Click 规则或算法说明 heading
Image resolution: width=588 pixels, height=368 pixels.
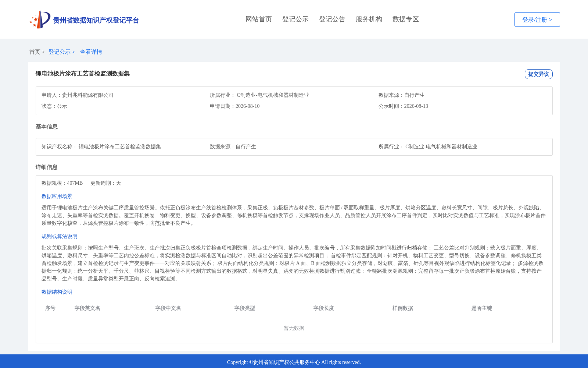(x=60, y=236)
